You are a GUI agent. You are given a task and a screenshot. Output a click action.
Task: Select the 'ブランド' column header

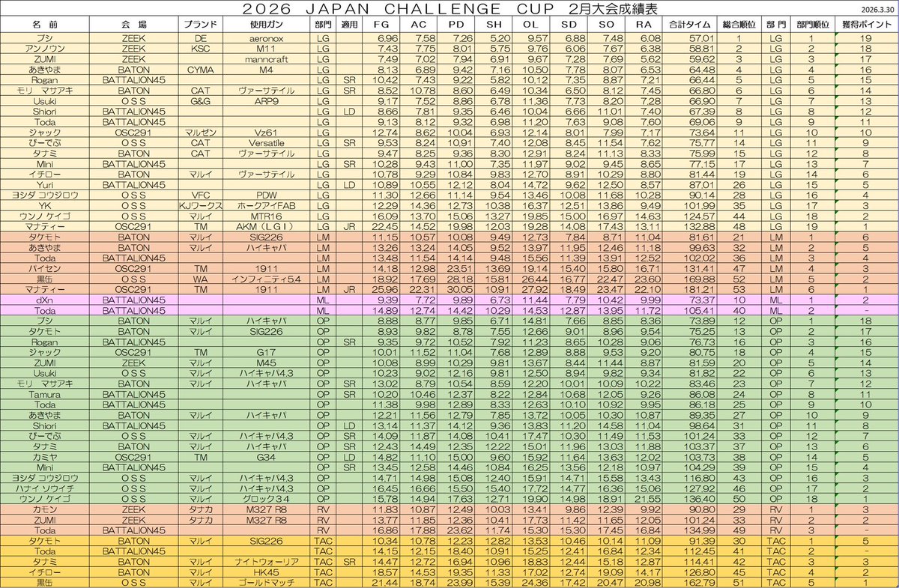pyautogui.click(x=200, y=24)
